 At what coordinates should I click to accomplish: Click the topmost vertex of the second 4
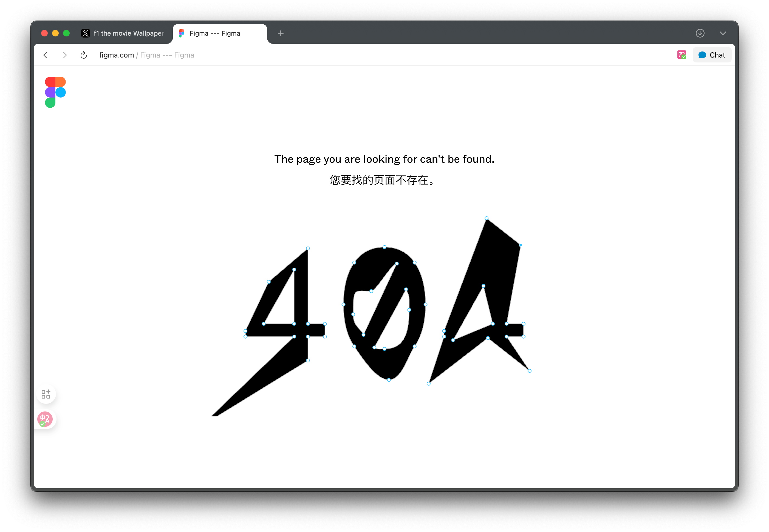pyautogui.click(x=487, y=218)
